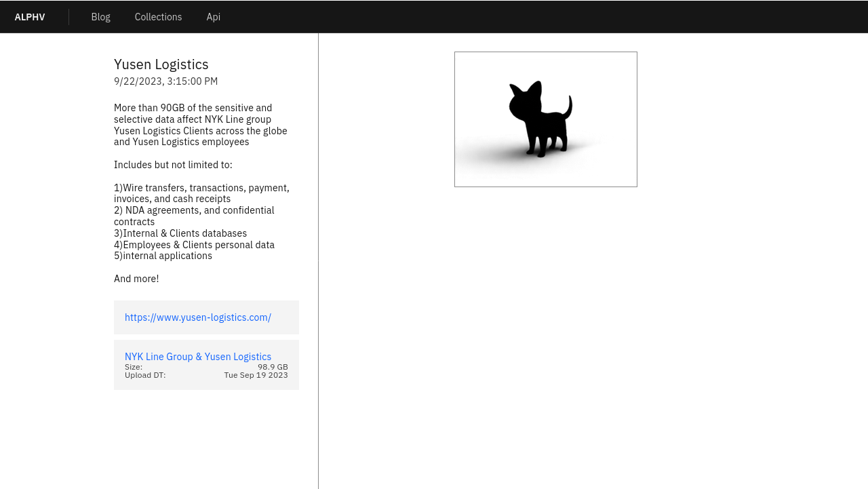
Task: Click the 'And more!' text
Action: (x=136, y=279)
